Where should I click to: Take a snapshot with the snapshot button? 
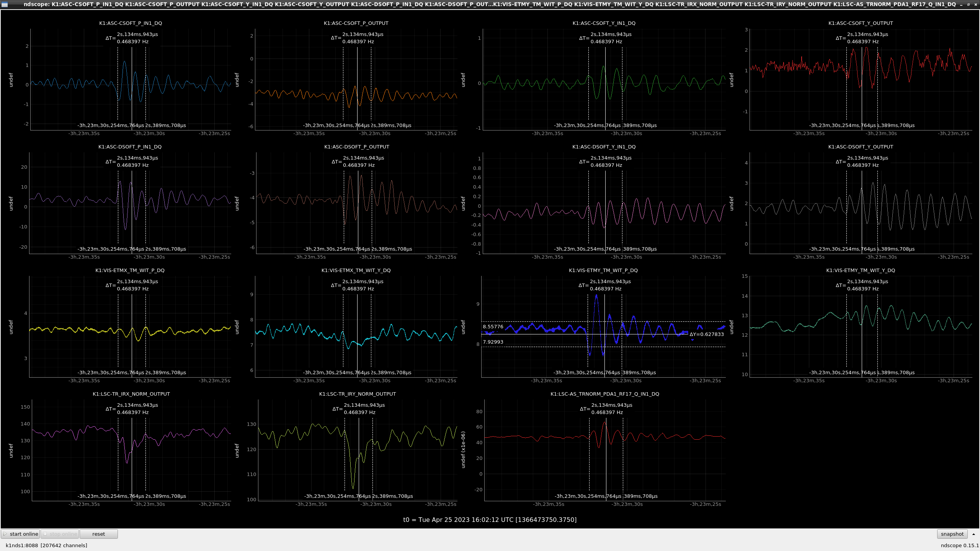[x=952, y=534]
